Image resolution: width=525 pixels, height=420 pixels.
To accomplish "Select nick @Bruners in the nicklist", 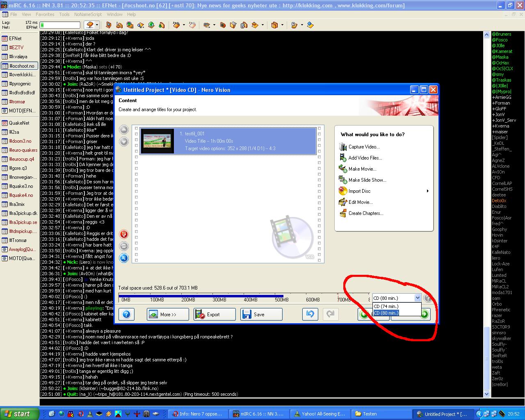I will coord(502,34).
